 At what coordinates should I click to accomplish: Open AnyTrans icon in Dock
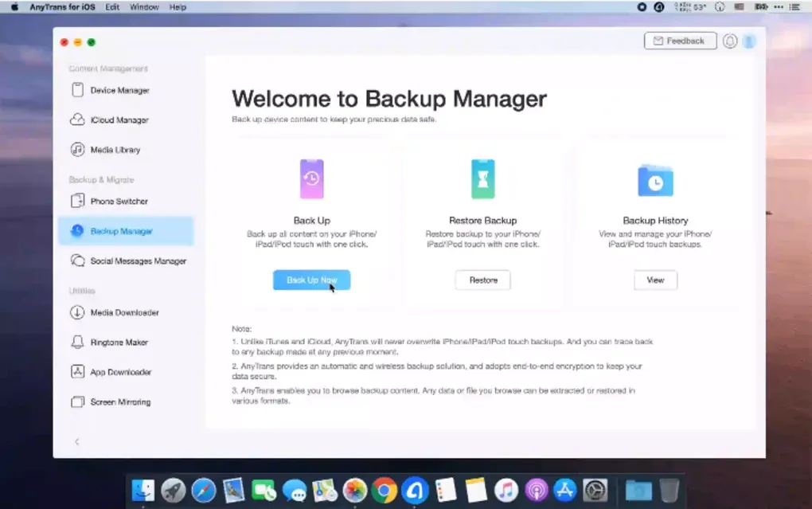coord(415,491)
